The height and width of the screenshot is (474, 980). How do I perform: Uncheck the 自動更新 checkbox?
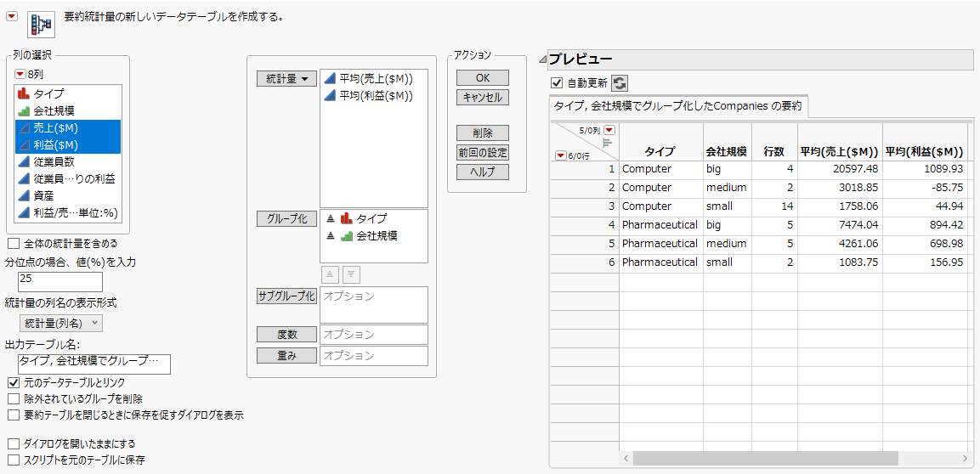click(x=556, y=83)
